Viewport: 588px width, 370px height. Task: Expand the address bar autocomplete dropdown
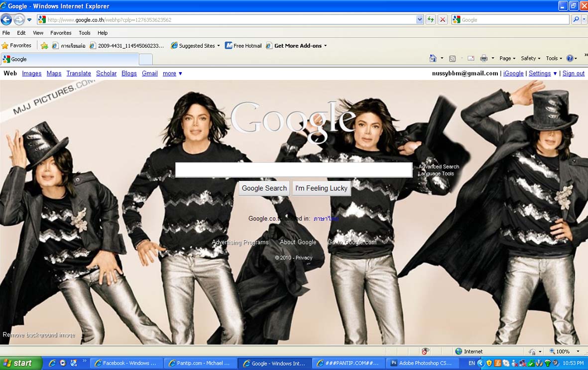[420, 20]
